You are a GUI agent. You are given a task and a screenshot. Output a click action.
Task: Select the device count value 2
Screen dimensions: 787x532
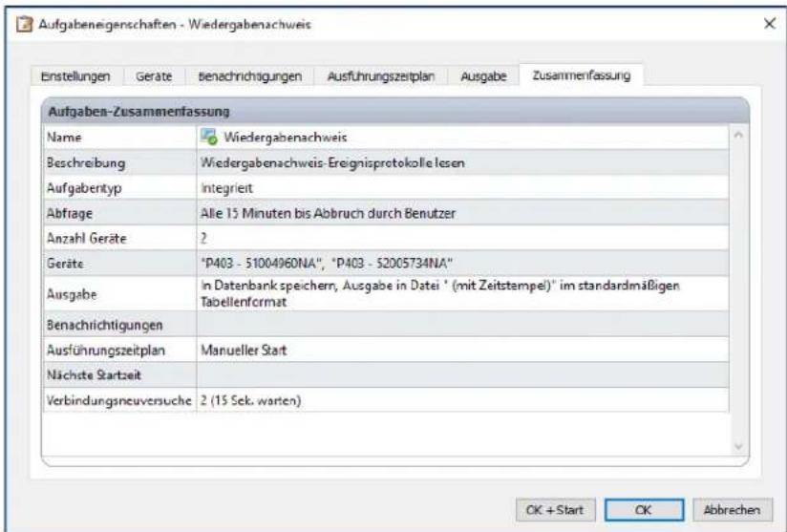203,238
